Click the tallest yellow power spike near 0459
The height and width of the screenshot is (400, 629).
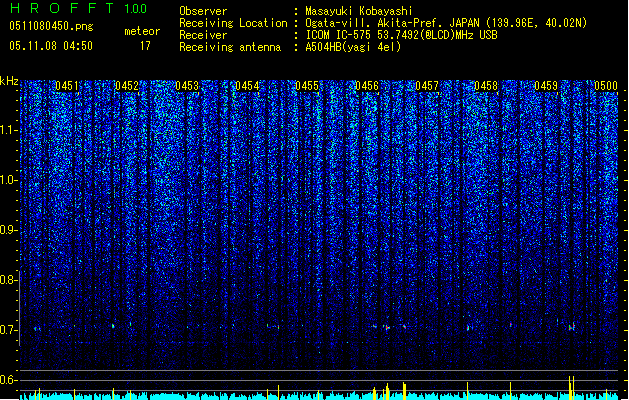[x=570, y=388]
